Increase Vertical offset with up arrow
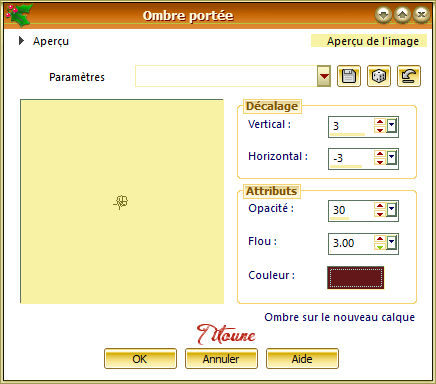This screenshot has height=384, width=436. [380, 122]
